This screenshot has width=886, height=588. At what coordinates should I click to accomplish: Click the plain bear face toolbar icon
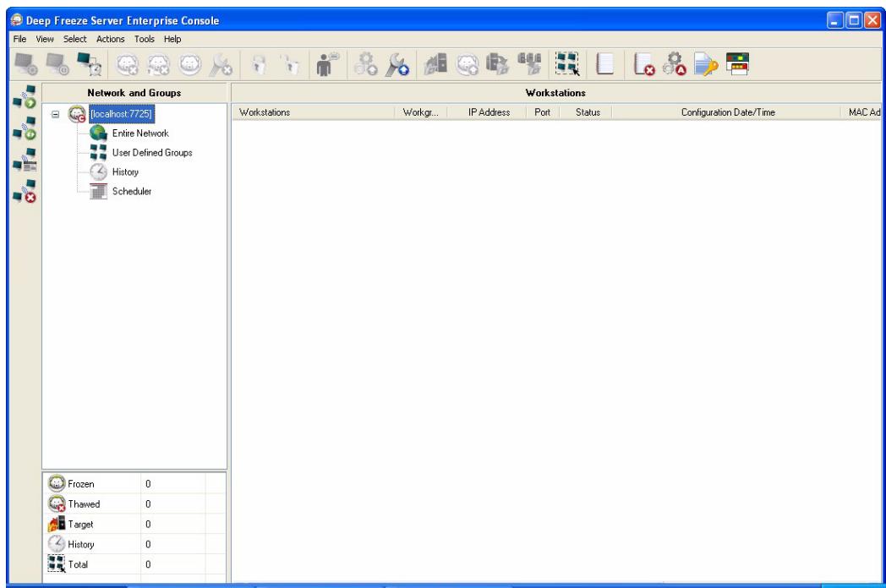(190, 64)
